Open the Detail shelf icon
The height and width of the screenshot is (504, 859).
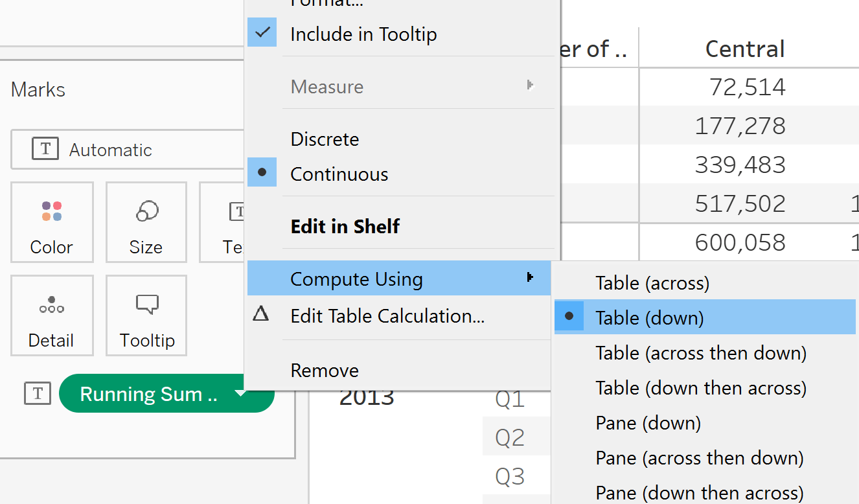52,315
